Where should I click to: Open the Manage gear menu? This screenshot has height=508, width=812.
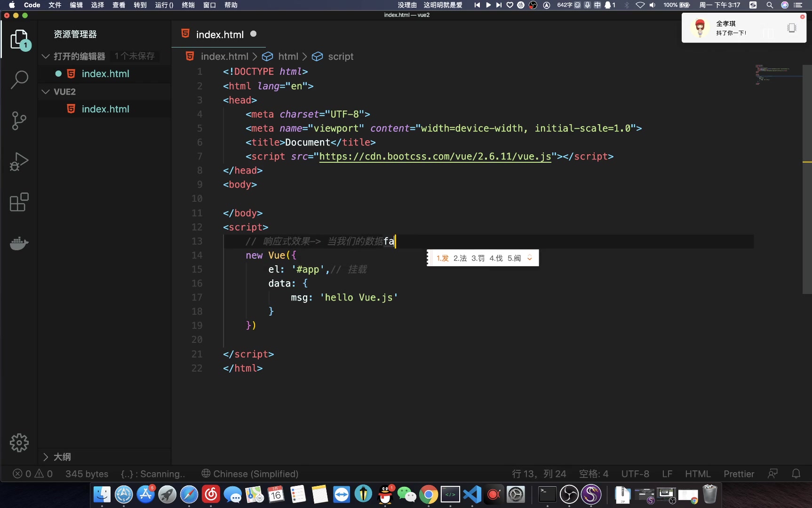pyautogui.click(x=19, y=443)
